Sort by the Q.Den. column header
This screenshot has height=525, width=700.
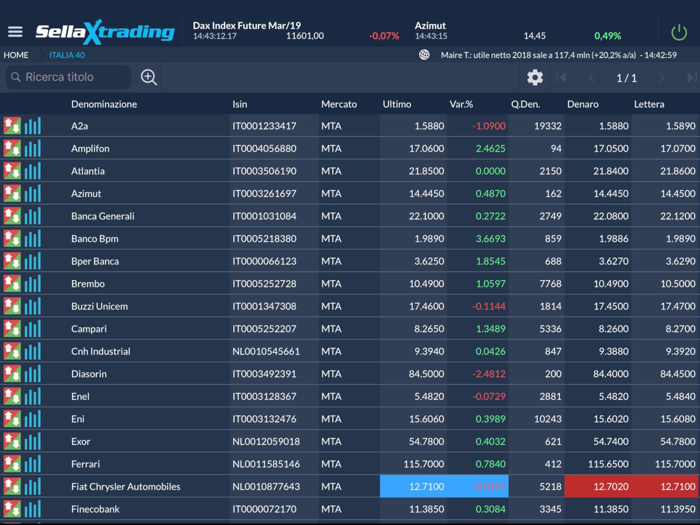click(525, 104)
